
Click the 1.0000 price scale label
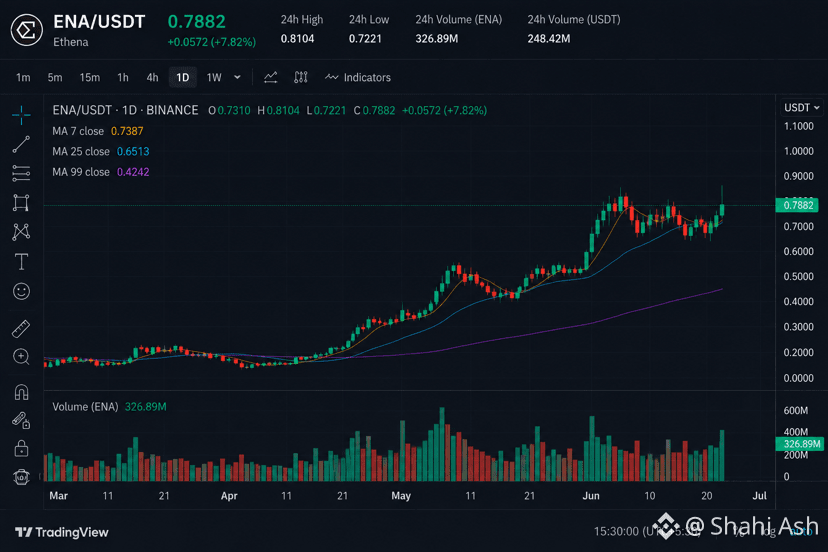pos(798,151)
